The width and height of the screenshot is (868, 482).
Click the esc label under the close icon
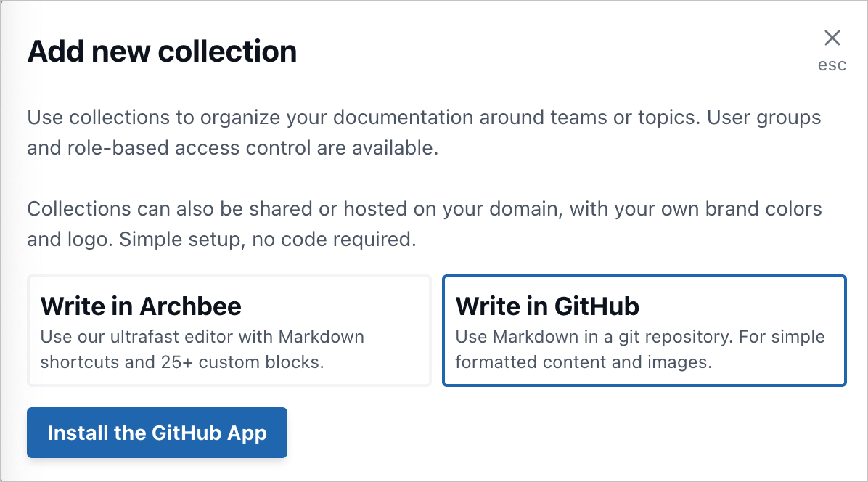click(832, 65)
